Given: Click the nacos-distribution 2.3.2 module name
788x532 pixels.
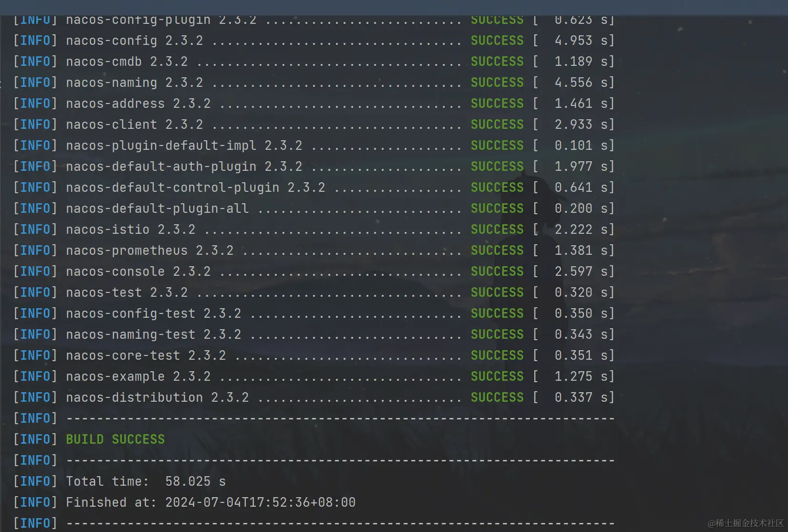Looking at the screenshot, I should (157, 397).
